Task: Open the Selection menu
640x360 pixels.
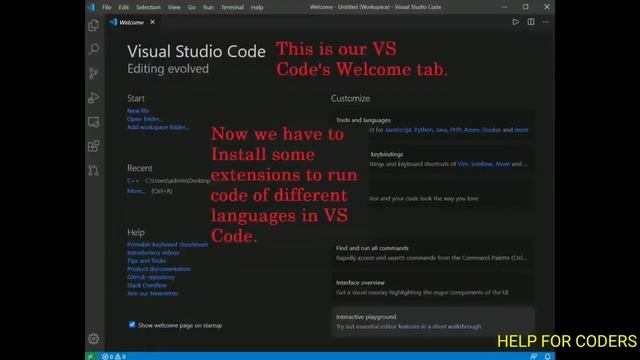Action: point(148,7)
